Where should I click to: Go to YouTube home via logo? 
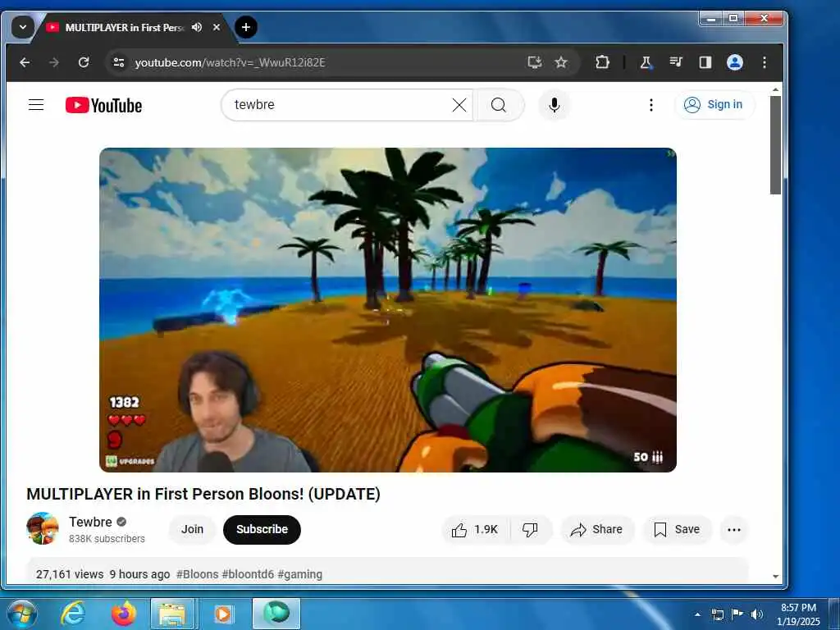point(103,105)
